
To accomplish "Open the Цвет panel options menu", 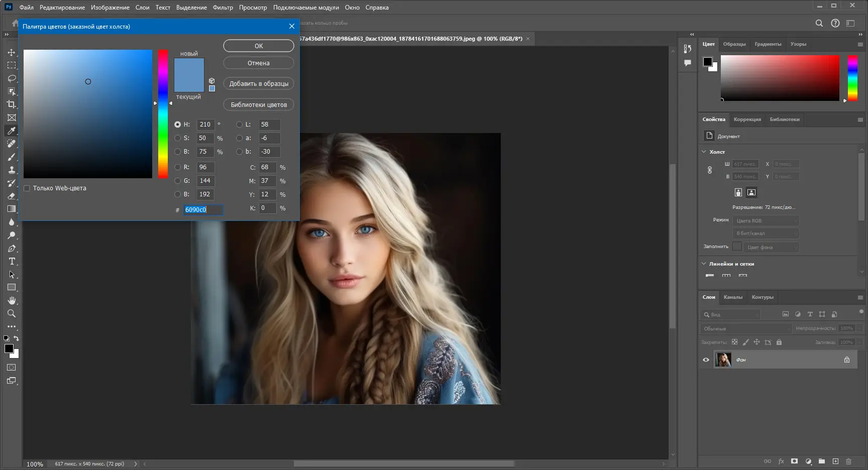I will (x=860, y=44).
